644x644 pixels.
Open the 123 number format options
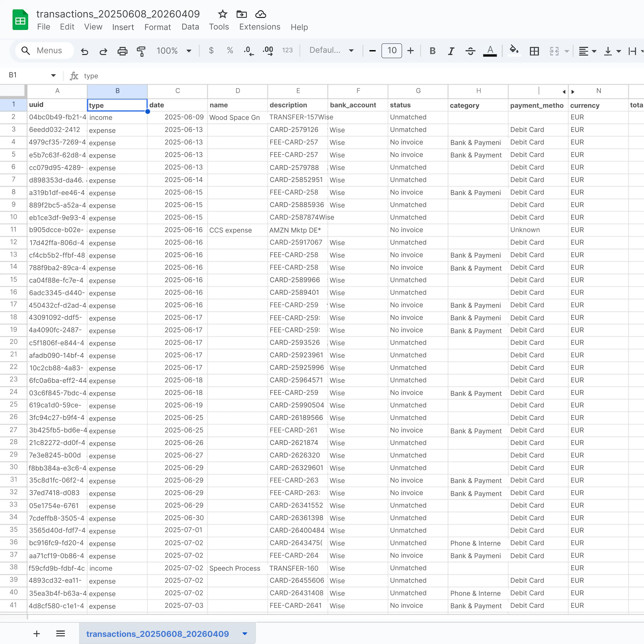click(287, 50)
